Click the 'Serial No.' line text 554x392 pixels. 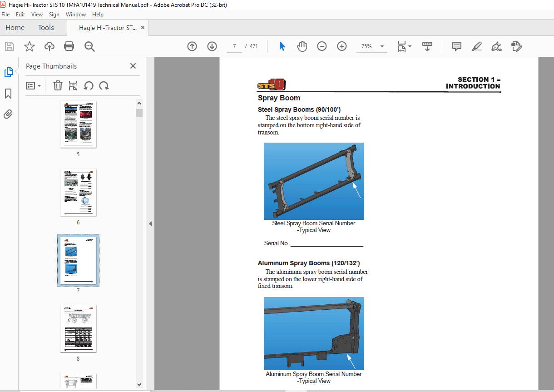pos(314,243)
